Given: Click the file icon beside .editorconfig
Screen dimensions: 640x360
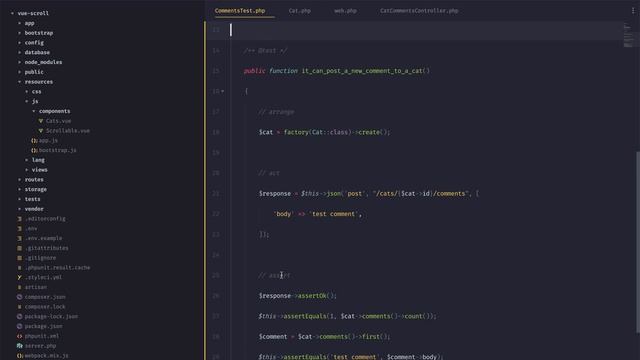Looking at the screenshot, I should (20, 219).
